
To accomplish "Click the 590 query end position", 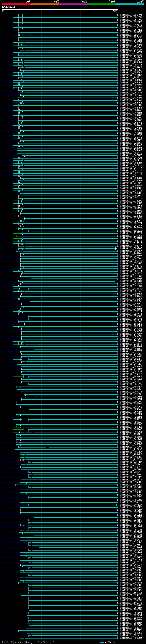I will pyautogui.click(x=115, y=11).
